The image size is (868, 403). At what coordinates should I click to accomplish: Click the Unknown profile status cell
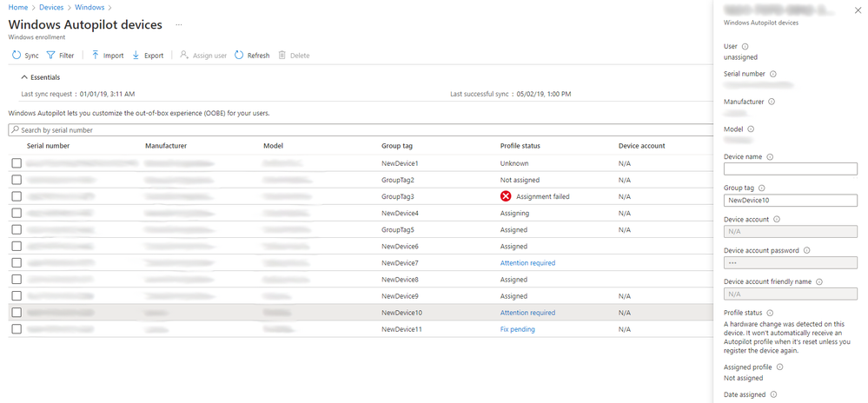coord(514,163)
